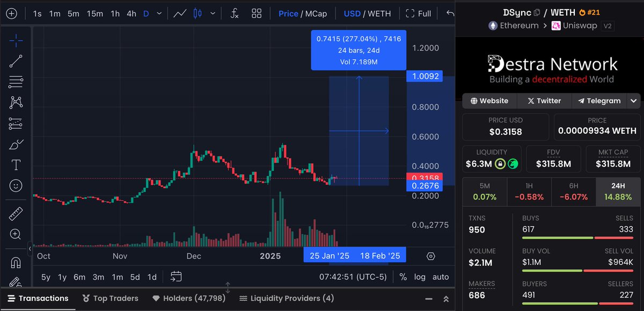This screenshot has height=311, width=644.
Task: Select the 24H stats period tab
Action: coord(618,192)
